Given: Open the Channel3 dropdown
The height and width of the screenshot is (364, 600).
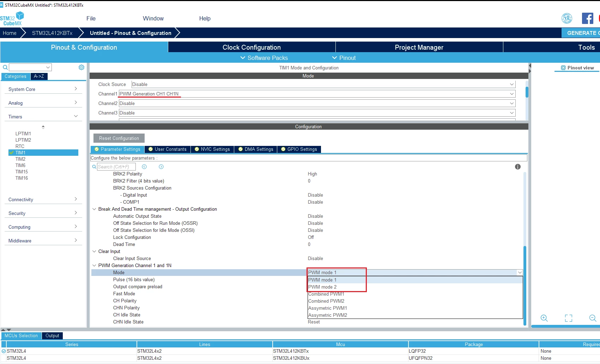Looking at the screenshot, I should click(x=317, y=113).
